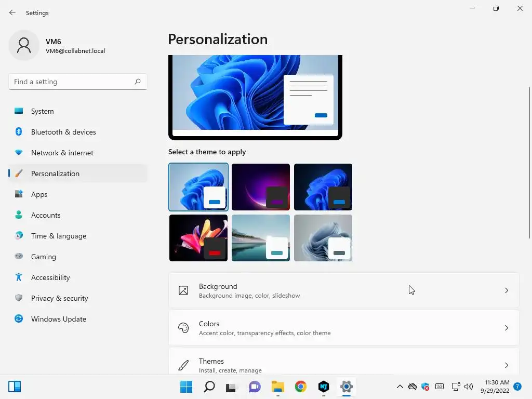Viewport: 532px width, 399px height.
Task: Launch Google Chrome from the taskbar
Action: (x=301, y=387)
